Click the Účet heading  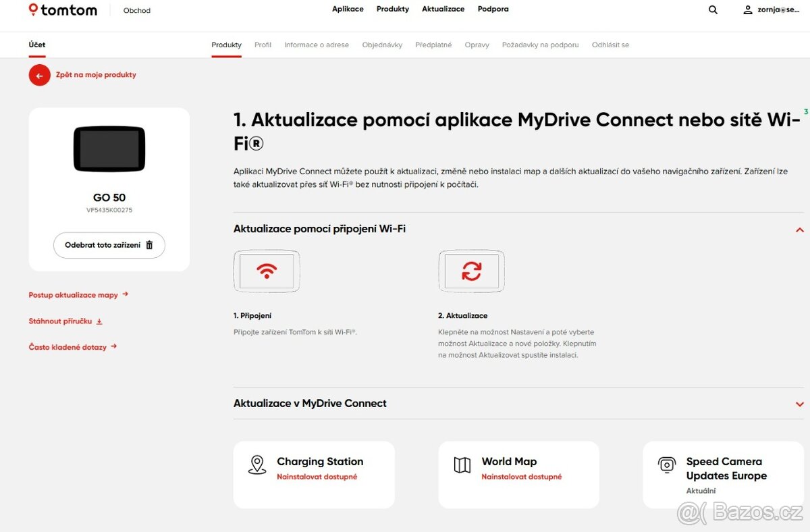(37, 45)
